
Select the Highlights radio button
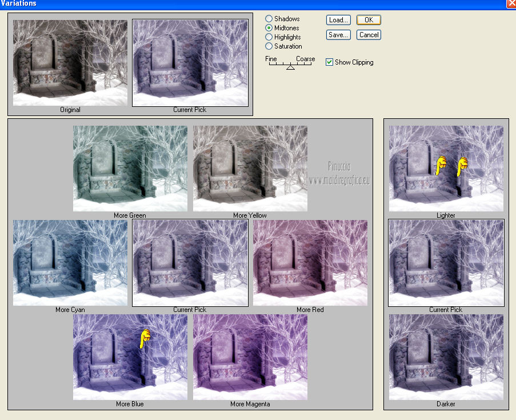(269, 37)
